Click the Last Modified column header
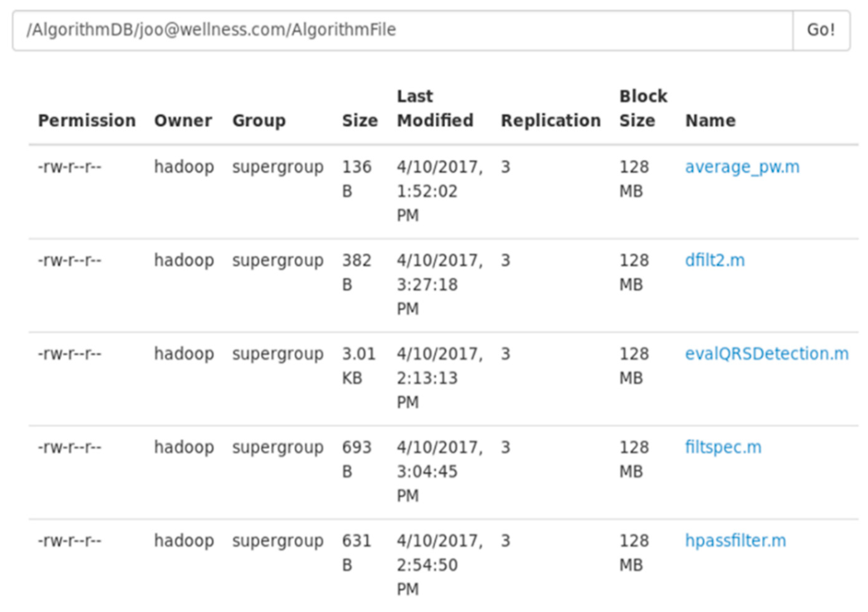868x612 pixels. coord(435,109)
